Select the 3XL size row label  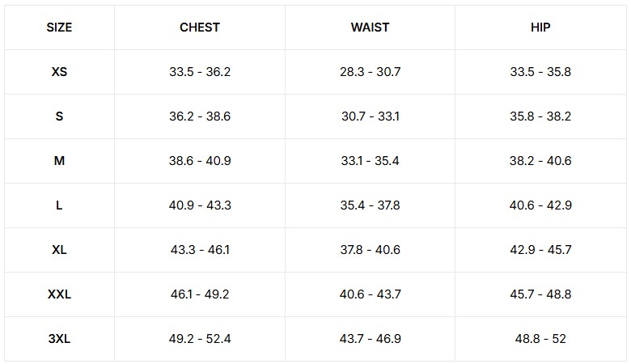(59, 339)
